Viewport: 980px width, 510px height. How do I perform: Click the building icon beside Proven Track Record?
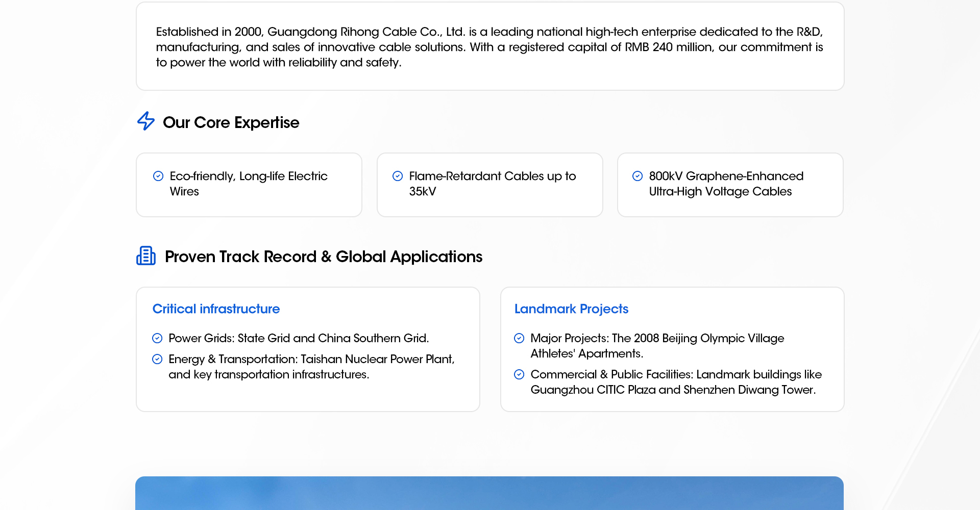tap(146, 256)
